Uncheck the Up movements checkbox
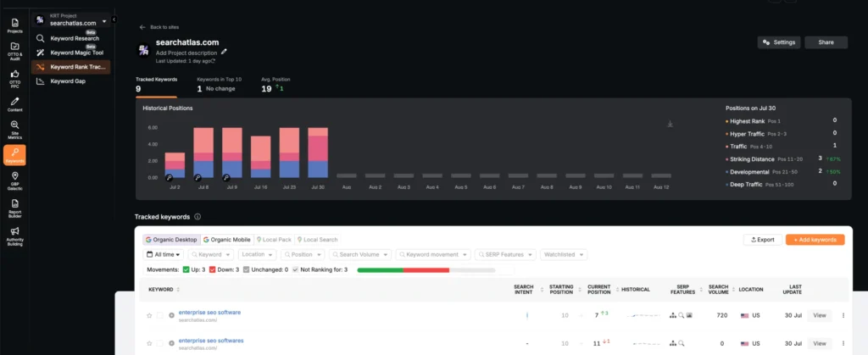 186,269
